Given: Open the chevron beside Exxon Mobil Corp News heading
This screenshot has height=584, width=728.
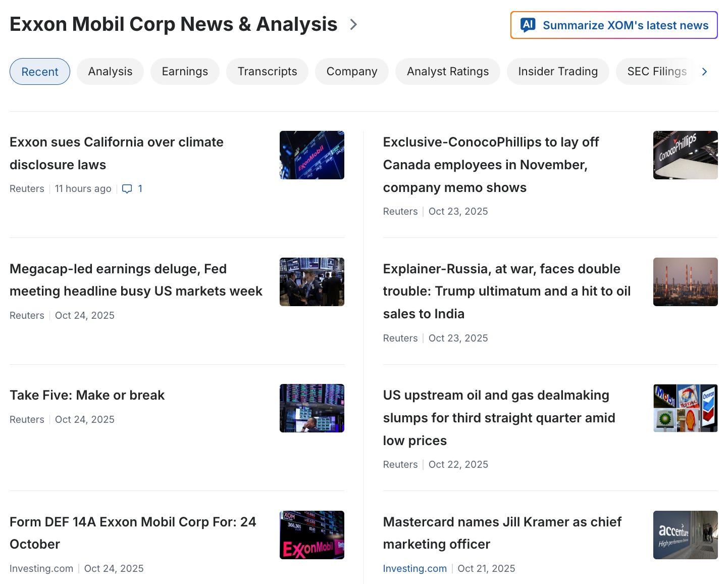Looking at the screenshot, I should tap(354, 24).
